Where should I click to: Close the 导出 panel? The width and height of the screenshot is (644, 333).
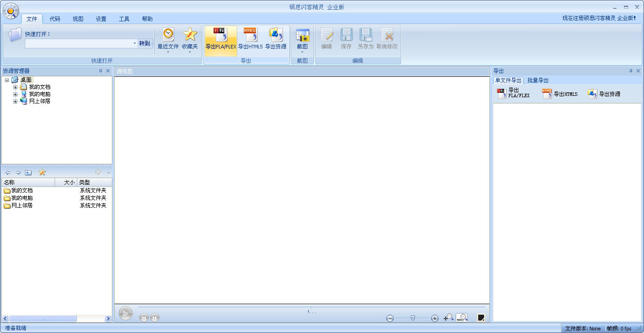point(638,71)
